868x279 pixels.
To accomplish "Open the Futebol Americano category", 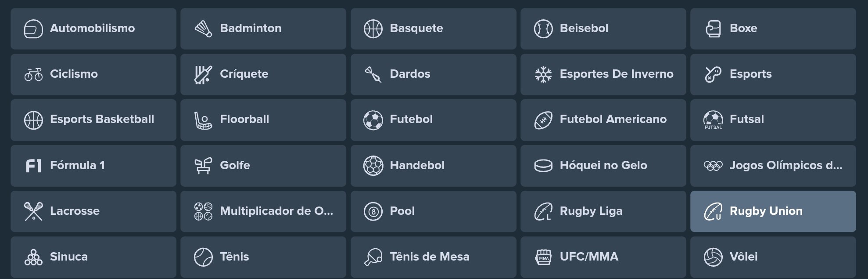I will (x=603, y=120).
